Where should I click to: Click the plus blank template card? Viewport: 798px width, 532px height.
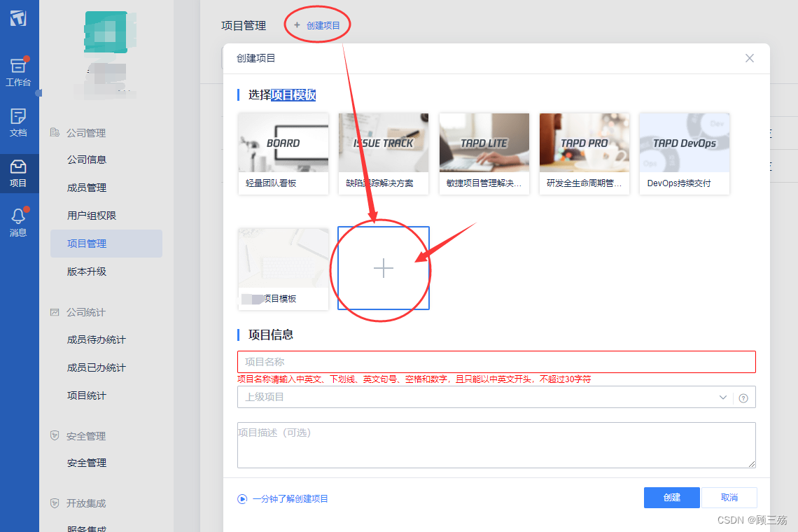point(384,268)
